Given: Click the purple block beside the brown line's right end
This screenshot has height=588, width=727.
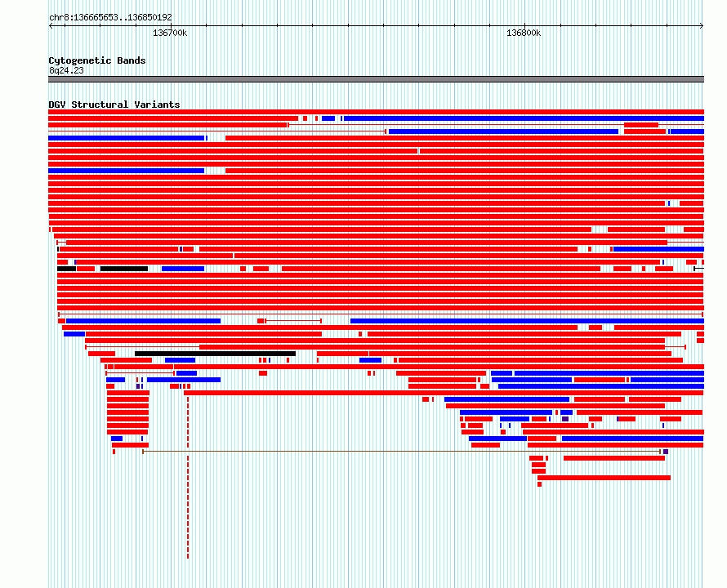Looking at the screenshot, I should click(x=666, y=452).
